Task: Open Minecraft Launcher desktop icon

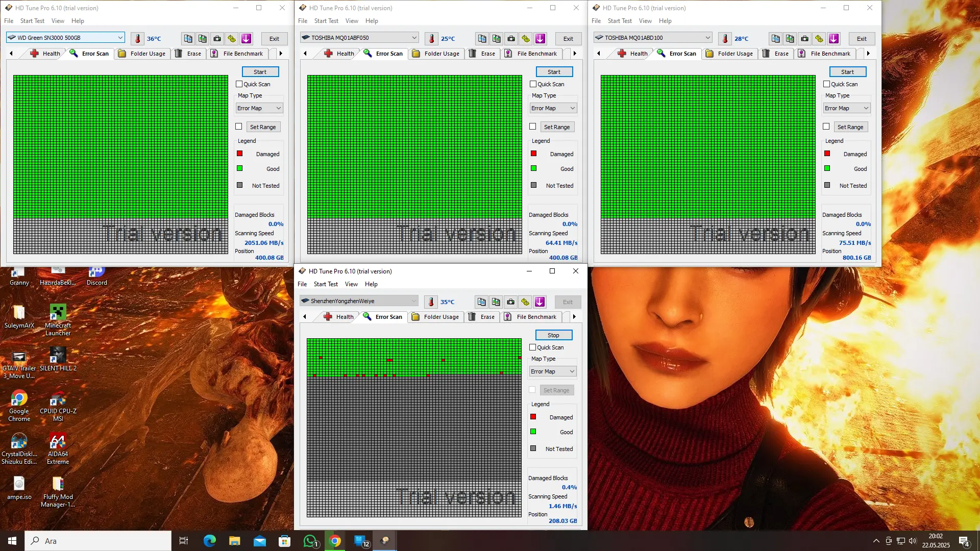Action: coord(58,320)
